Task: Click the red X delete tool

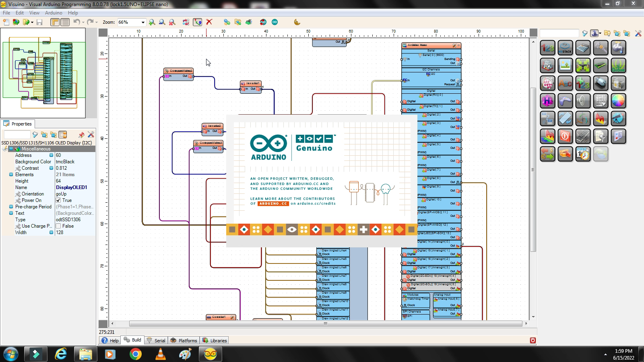Action: tap(209, 22)
